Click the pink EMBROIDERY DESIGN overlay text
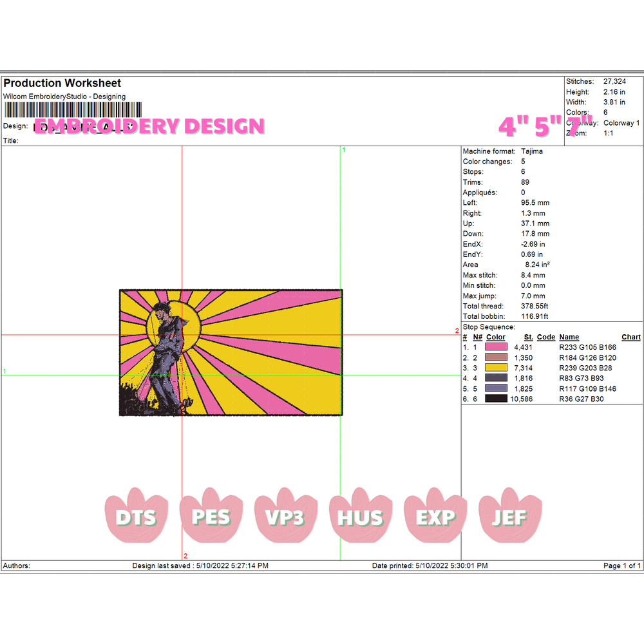The width and height of the screenshot is (644, 644). tap(149, 126)
